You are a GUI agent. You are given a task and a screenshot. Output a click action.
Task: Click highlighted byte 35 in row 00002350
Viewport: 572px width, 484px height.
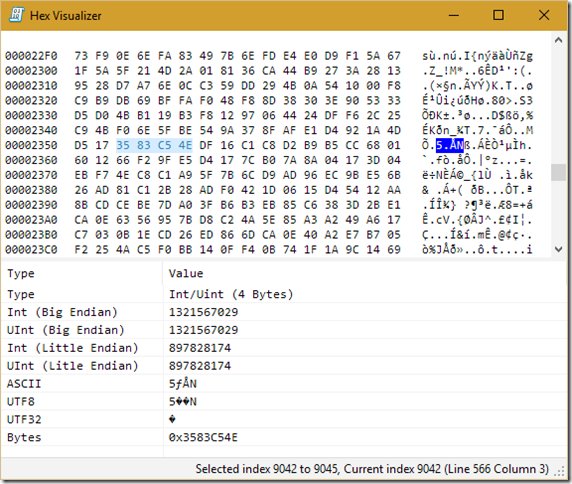123,145
